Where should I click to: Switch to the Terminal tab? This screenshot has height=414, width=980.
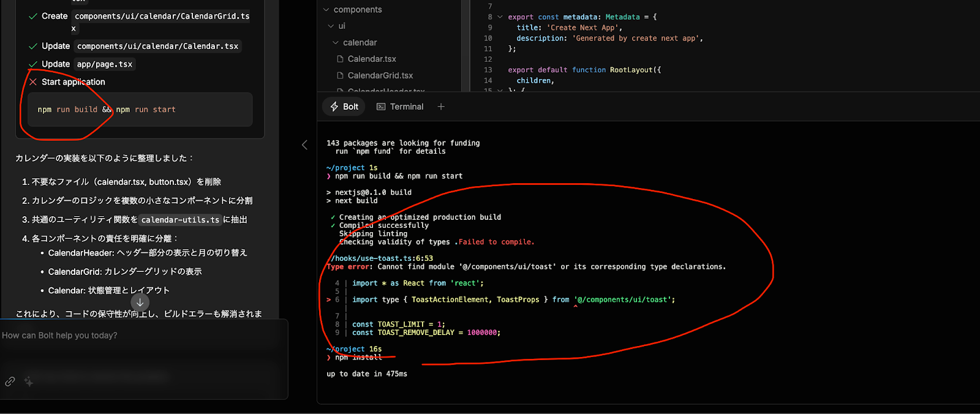pyautogui.click(x=400, y=107)
